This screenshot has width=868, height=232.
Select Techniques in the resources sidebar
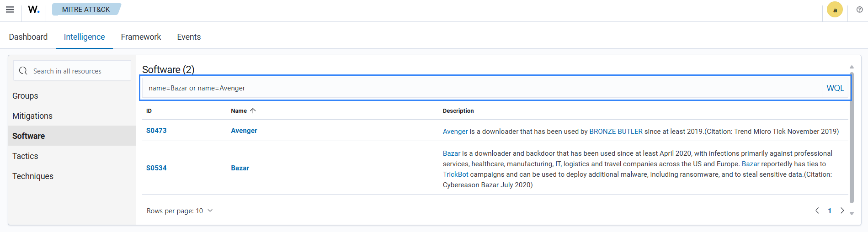33,176
